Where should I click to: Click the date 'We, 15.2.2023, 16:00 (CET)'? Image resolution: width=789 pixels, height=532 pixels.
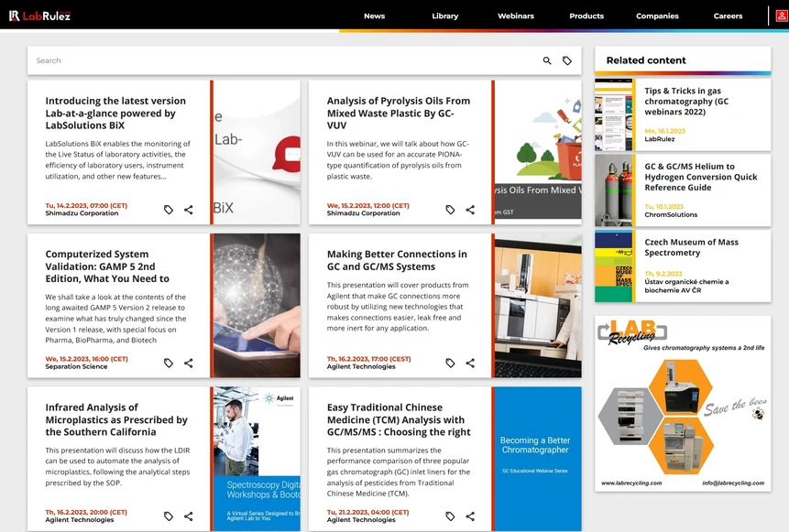[x=86, y=359]
